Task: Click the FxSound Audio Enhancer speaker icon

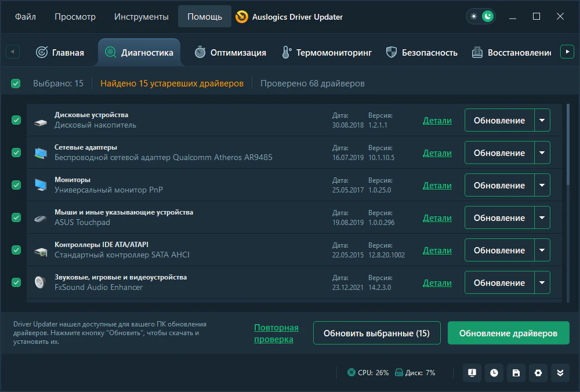Action: coord(40,282)
